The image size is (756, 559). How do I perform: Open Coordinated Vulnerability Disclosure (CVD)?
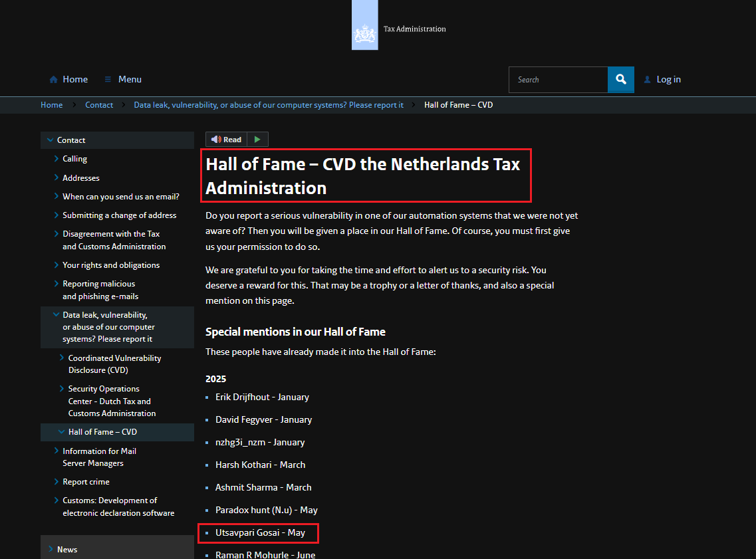[x=115, y=364]
